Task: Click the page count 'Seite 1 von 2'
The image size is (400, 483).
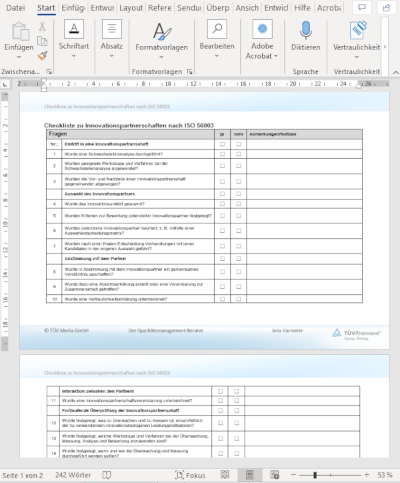Action: pos(22,475)
